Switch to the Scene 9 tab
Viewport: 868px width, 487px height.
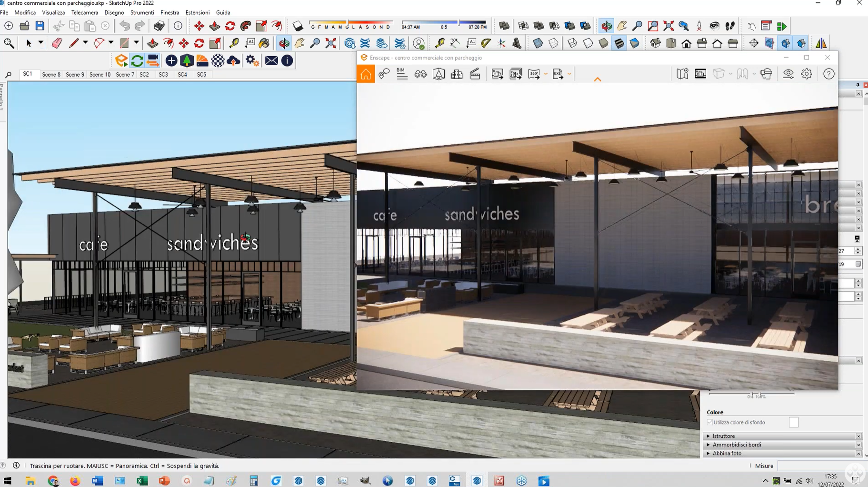click(75, 74)
